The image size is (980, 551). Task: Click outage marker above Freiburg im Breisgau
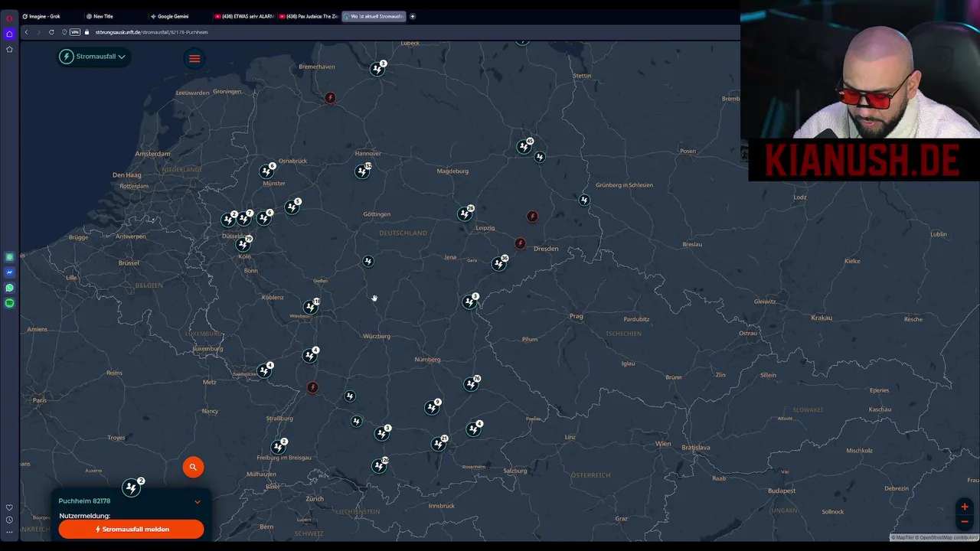(x=279, y=446)
